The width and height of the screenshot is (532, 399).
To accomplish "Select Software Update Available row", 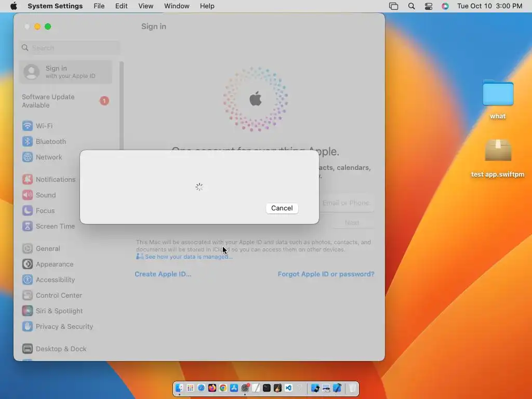I will [65, 101].
